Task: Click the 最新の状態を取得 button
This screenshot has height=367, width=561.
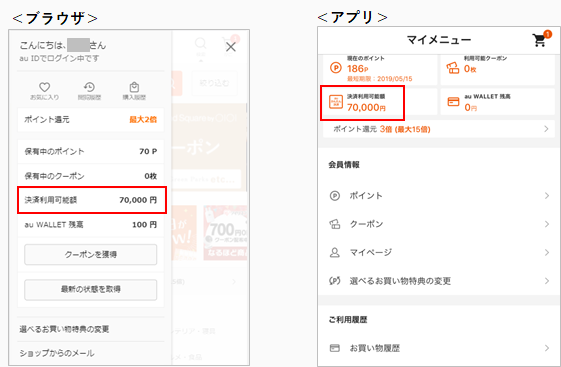Action: pyautogui.click(x=91, y=289)
